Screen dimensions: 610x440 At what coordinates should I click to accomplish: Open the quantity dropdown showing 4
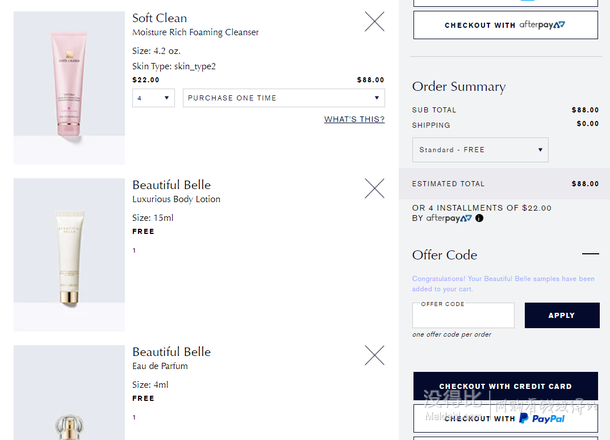click(153, 98)
